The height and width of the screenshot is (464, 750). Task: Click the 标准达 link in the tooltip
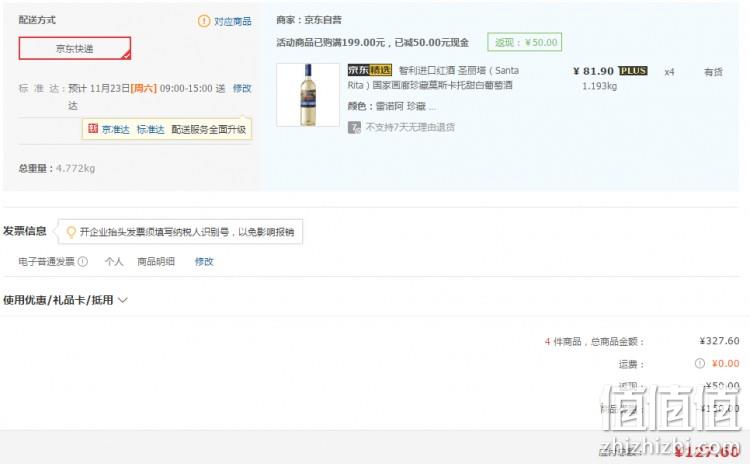(151, 129)
